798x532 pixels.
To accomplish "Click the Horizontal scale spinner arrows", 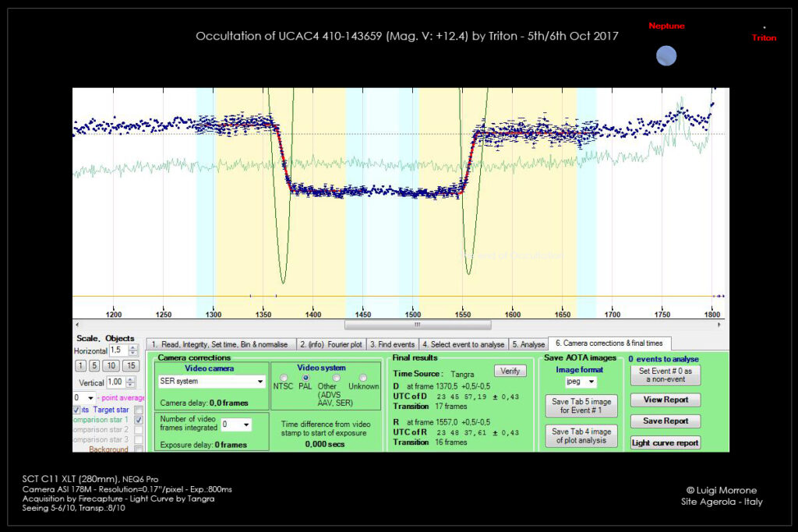I will tap(133, 351).
